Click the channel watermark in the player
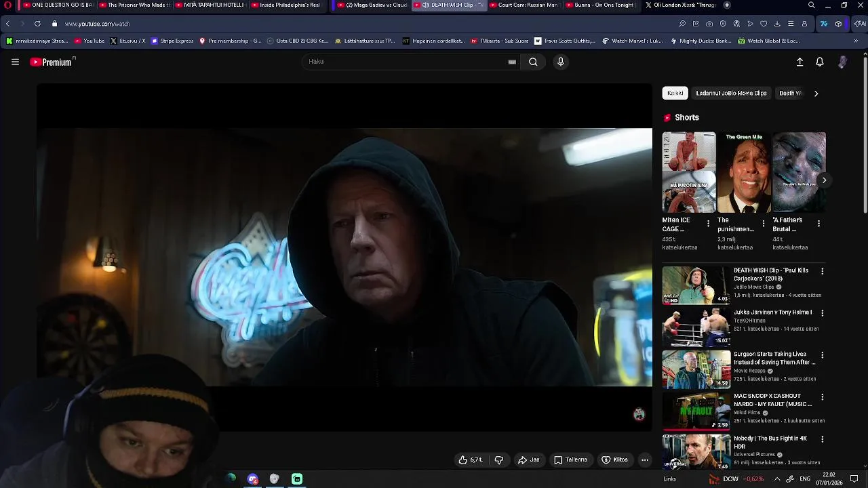 639,414
